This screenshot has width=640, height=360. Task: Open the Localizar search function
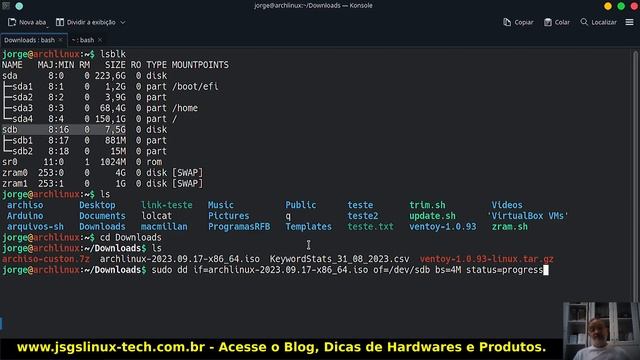tap(598, 22)
